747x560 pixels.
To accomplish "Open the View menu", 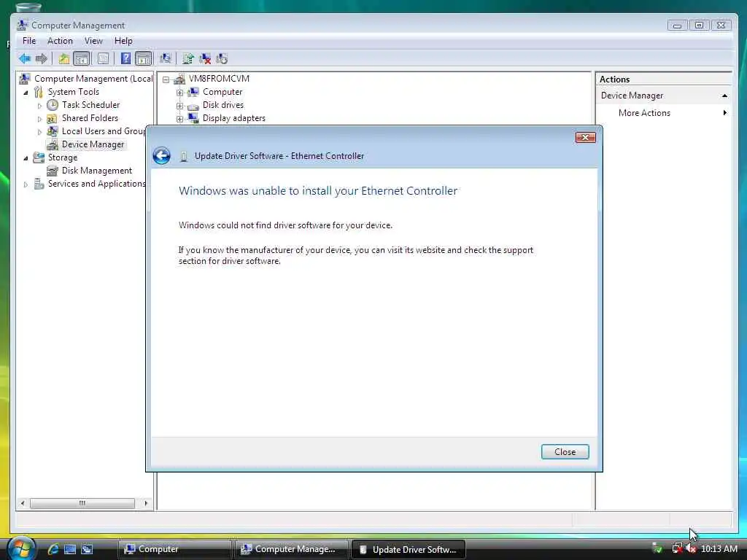I will point(93,41).
